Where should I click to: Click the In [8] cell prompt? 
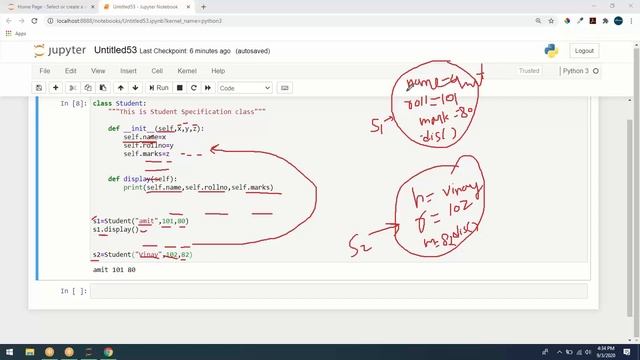[x=74, y=104]
